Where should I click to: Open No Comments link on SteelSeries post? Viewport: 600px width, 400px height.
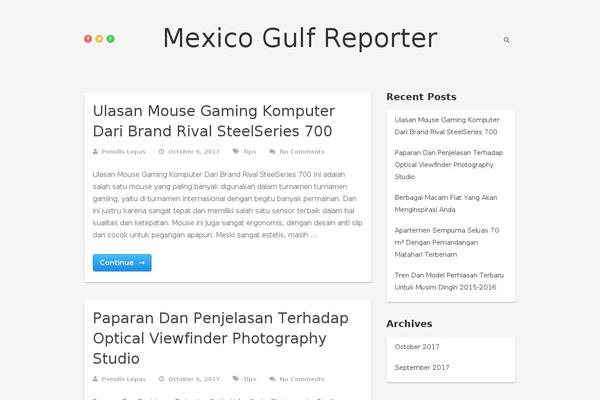(302, 152)
